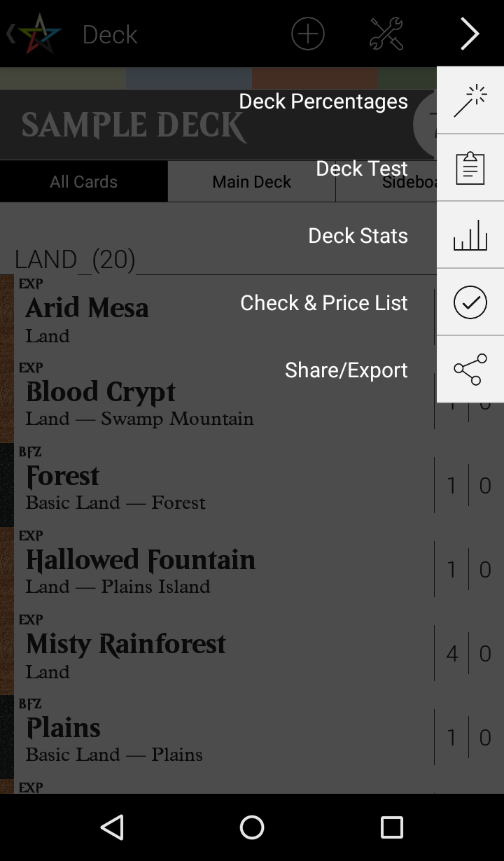The width and height of the screenshot is (504, 861).
Task: Select the Hallowed Fountain card row
Action: pos(140,569)
